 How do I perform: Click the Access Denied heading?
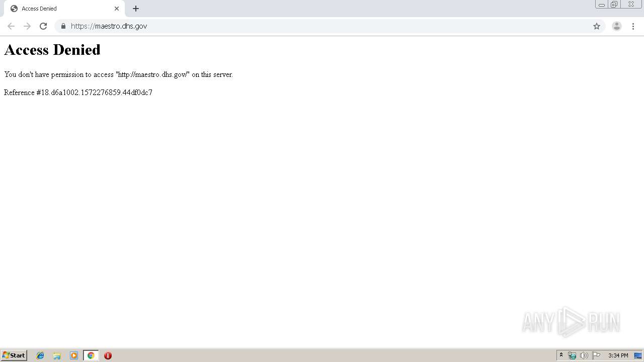click(52, 50)
